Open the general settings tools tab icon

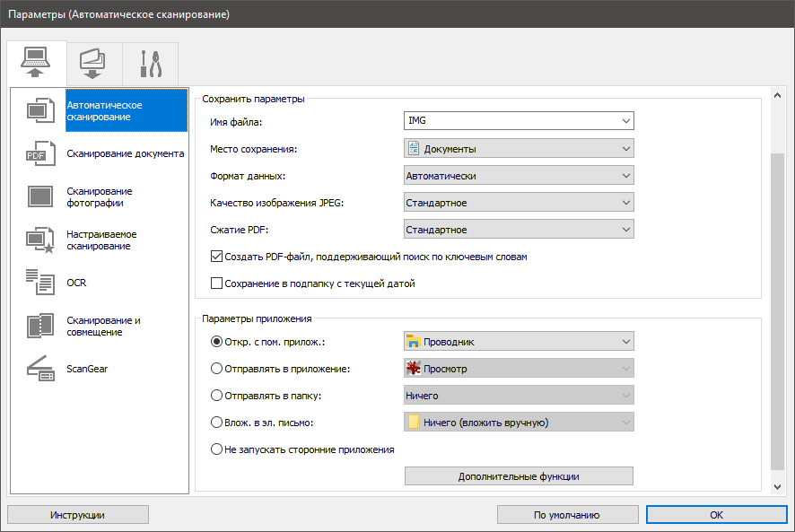point(150,64)
